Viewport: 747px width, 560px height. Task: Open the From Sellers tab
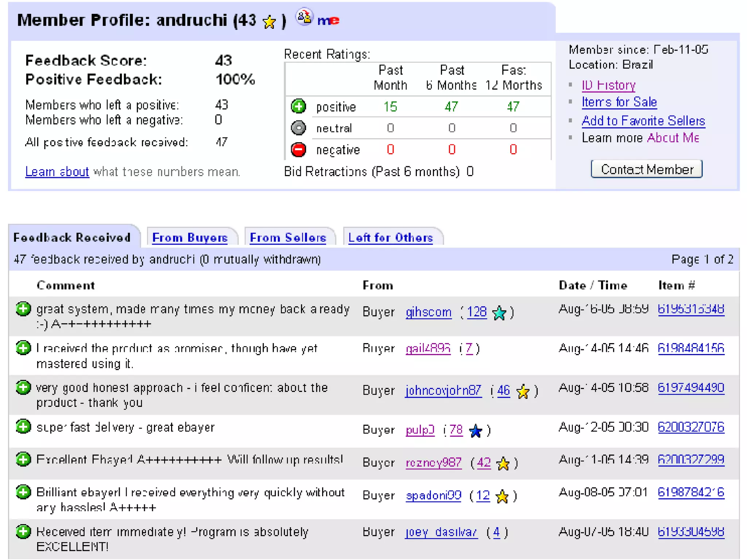coord(288,238)
